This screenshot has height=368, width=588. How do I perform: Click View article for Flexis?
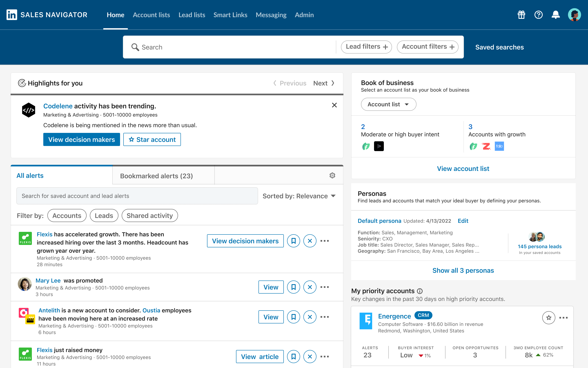pos(260,357)
